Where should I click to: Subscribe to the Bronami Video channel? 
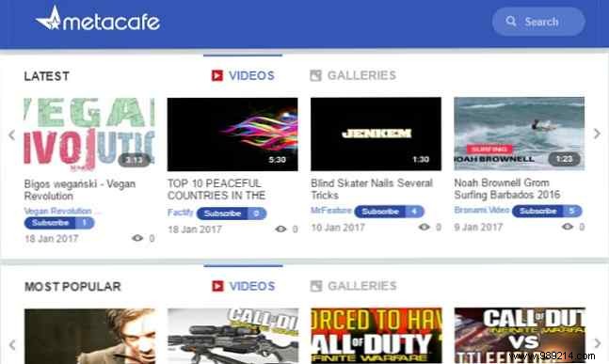click(547, 211)
